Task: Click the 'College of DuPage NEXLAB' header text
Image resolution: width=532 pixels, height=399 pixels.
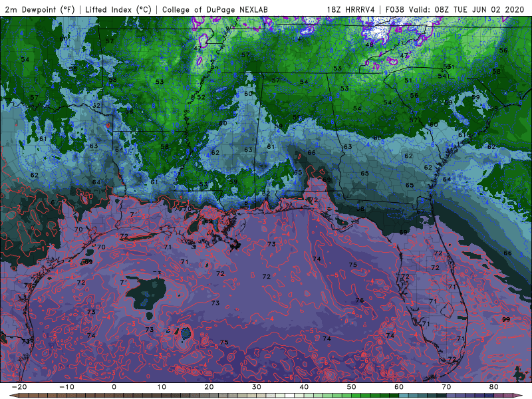Action: click(215, 9)
